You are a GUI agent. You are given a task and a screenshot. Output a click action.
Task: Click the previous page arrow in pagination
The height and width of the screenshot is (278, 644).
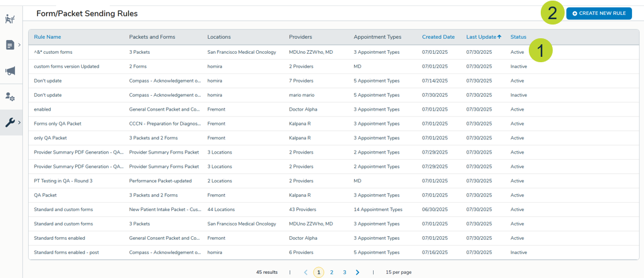tap(306, 272)
